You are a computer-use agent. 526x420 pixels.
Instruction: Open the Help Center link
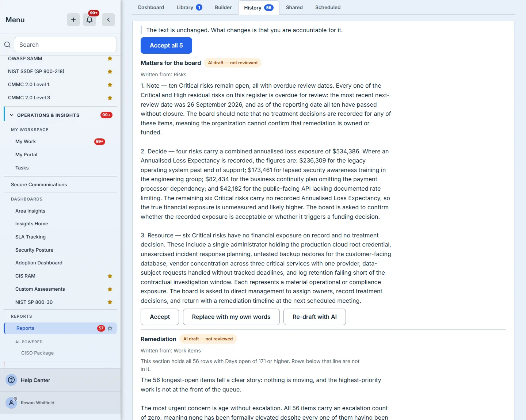[35, 380]
